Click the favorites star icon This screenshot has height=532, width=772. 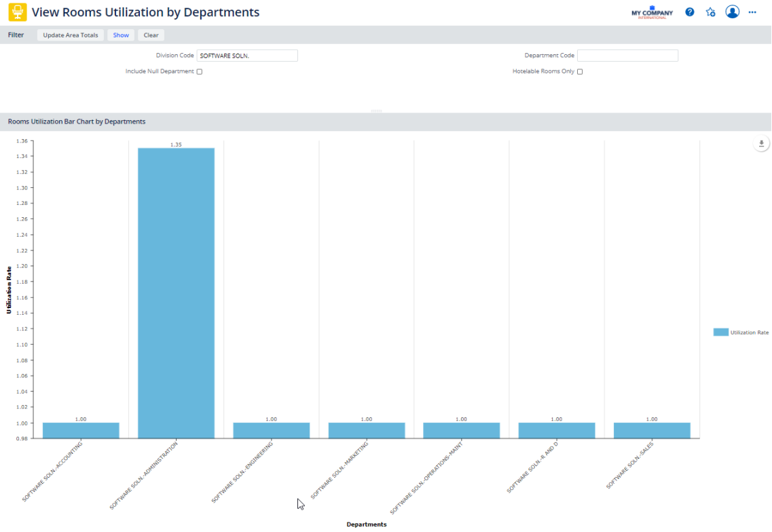click(710, 12)
